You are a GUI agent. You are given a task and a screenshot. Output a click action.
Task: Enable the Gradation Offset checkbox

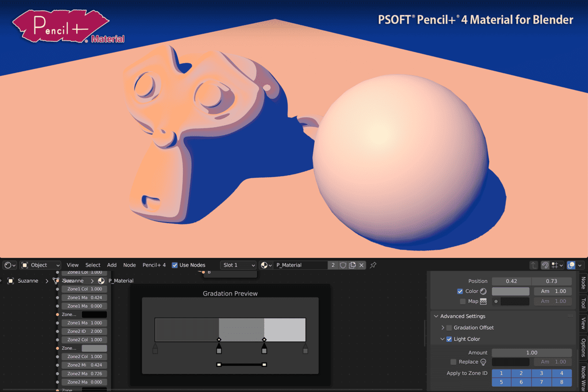(x=449, y=328)
